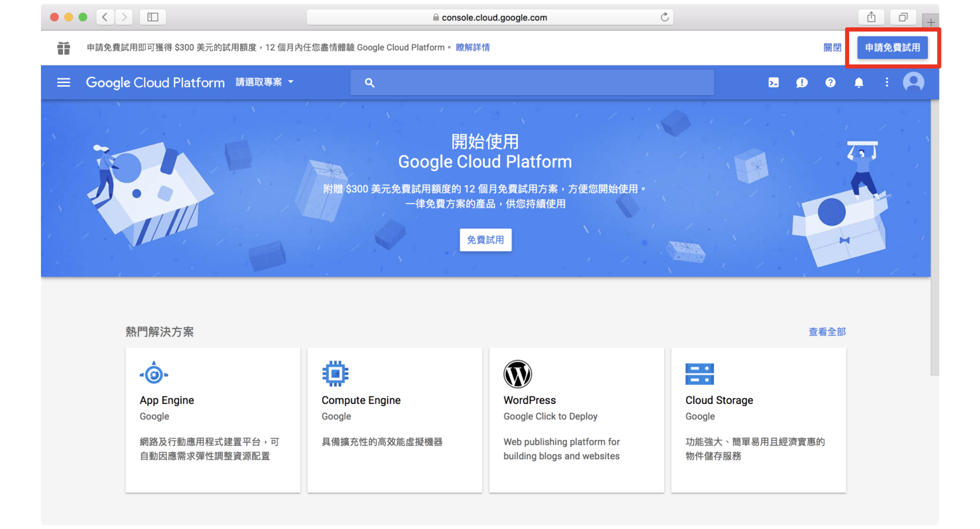Click the Google Cloud Platform logo
The width and height of the screenshot is (980, 529).
[155, 83]
